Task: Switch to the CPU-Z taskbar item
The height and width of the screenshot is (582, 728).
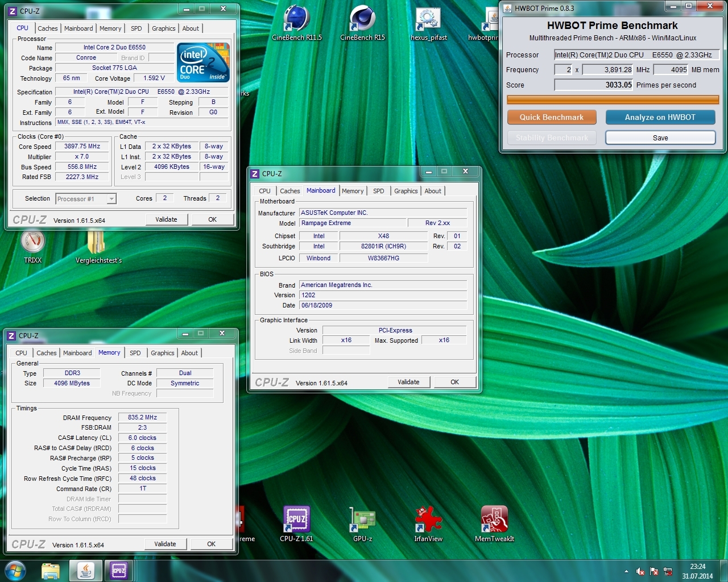Action: (119, 571)
